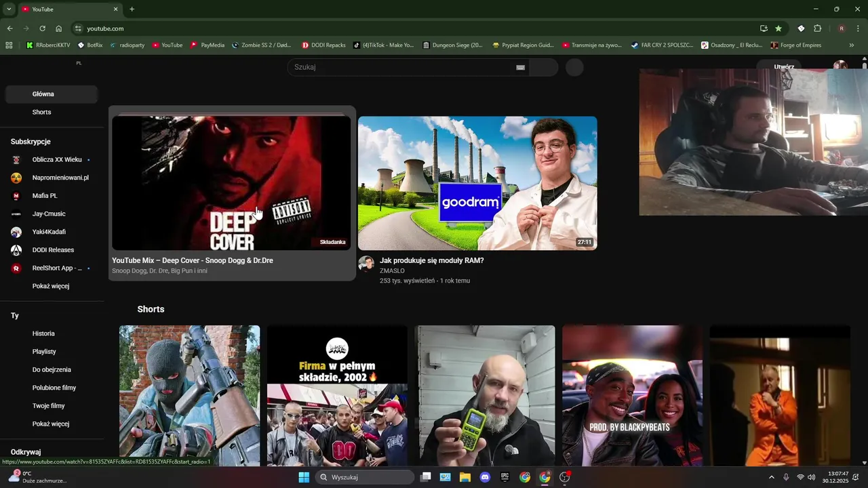Open the Windows Start menu
Viewport: 868px width, 488px height.
[x=304, y=477]
